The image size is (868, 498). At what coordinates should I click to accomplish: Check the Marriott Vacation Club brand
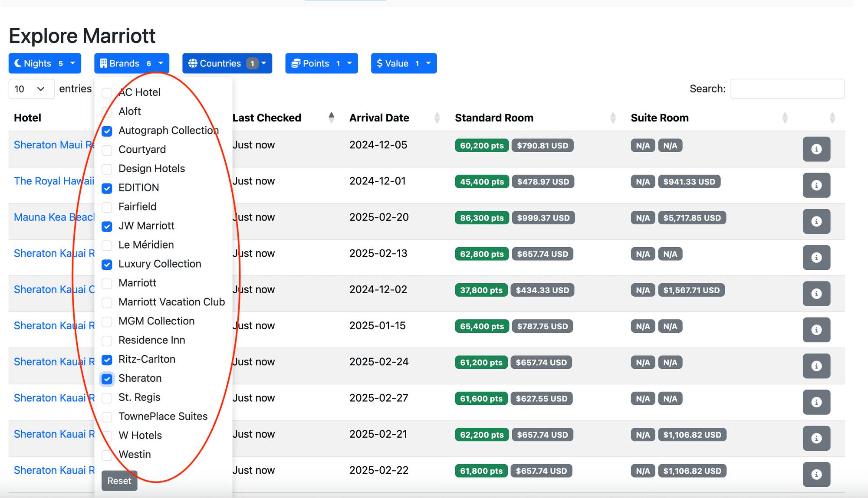(107, 303)
